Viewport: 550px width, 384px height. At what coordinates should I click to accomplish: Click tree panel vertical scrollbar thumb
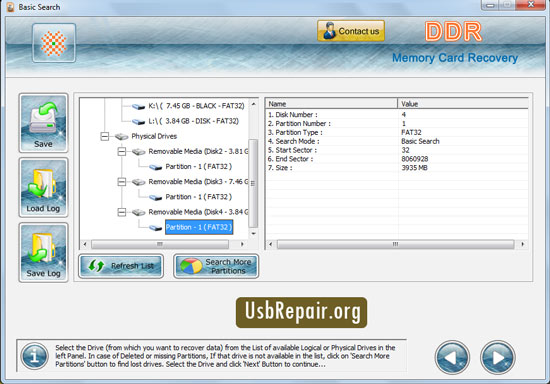[x=253, y=183]
